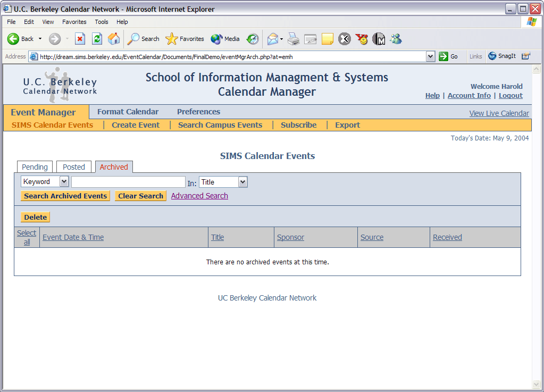
Task: Click the keyword search text field
Action: [x=128, y=182]
